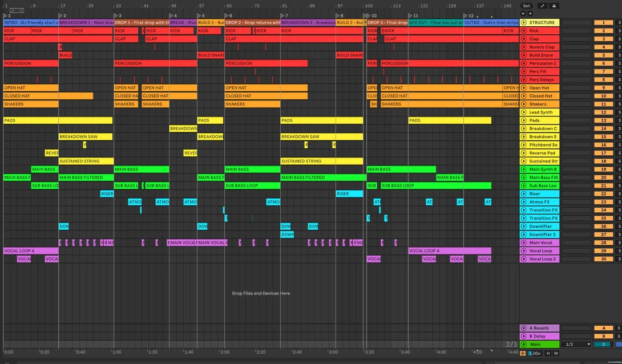
Task: Toggle track activator 28 for Main Vocal
Action: point(603,242)
